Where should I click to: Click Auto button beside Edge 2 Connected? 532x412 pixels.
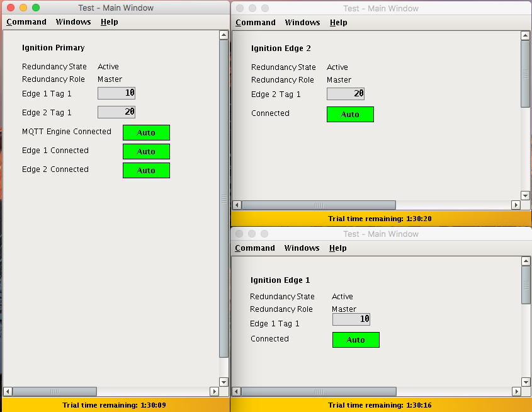[146, 170]
